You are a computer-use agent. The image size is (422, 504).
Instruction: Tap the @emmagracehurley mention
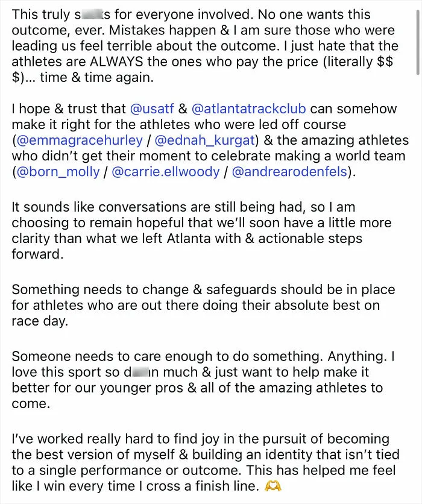coord(80,140)
